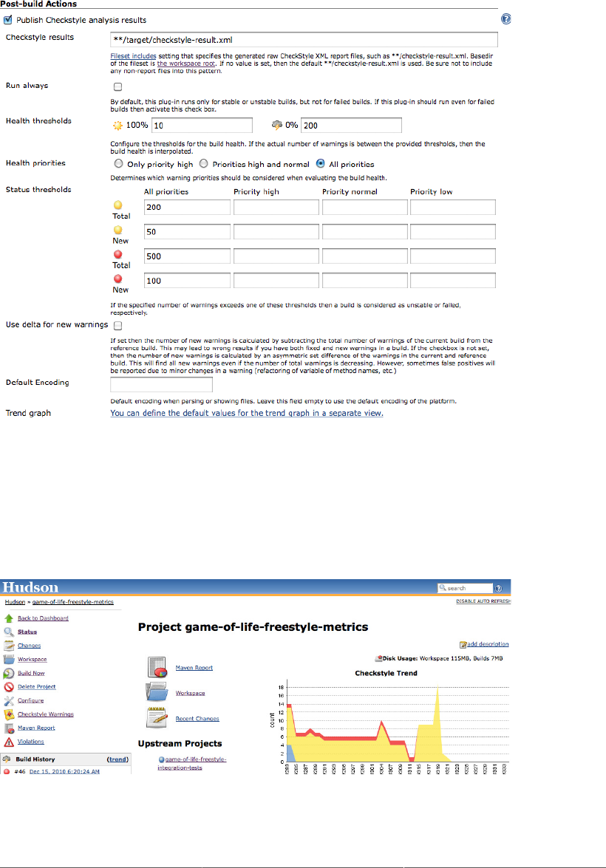606x868 pixels.
Task: Click the Build Now clock icon
Action: coord(9,673)
